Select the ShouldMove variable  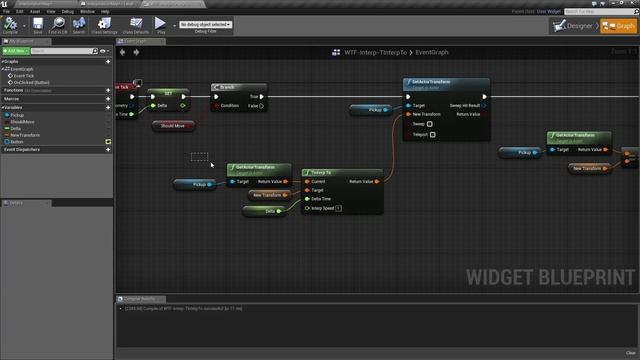point(22,122)
